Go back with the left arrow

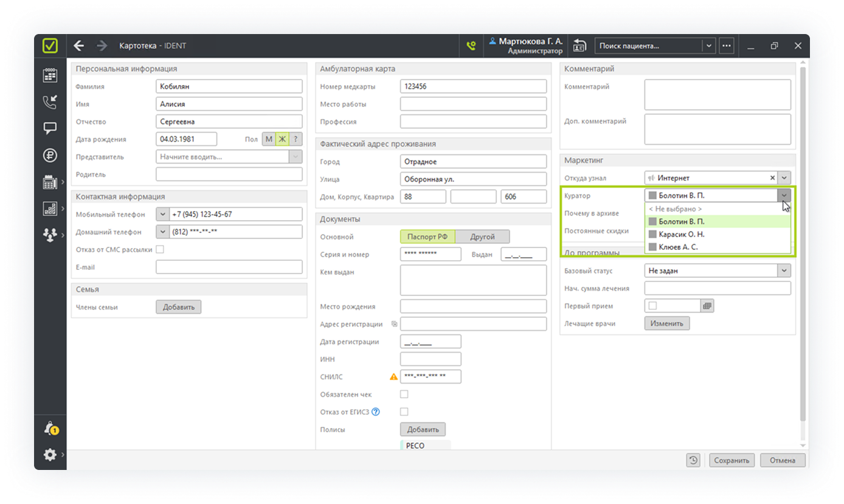tap(79, 46)
